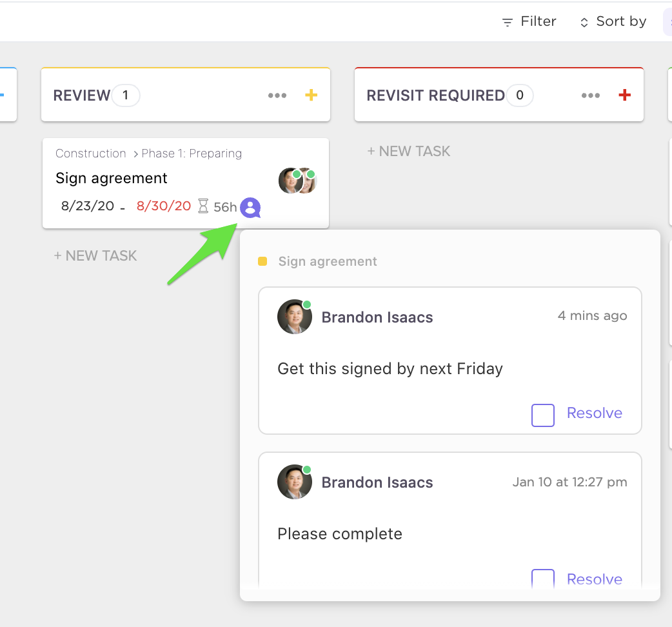Click assignee avatars on Sign agreement card
672x627 pixels.
pyautogui.click(x=297, y=181)
